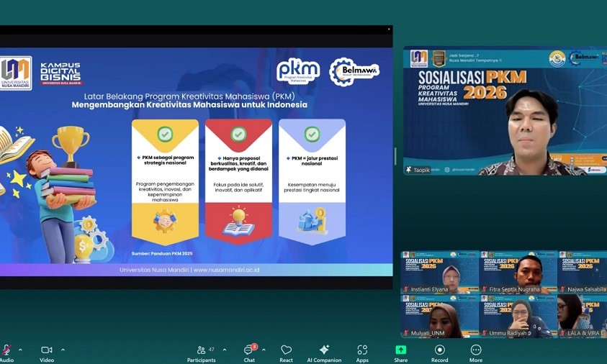Toggle the microphone Audio button
The height and width of the screenshot is (364, 607).
point(6,350)
